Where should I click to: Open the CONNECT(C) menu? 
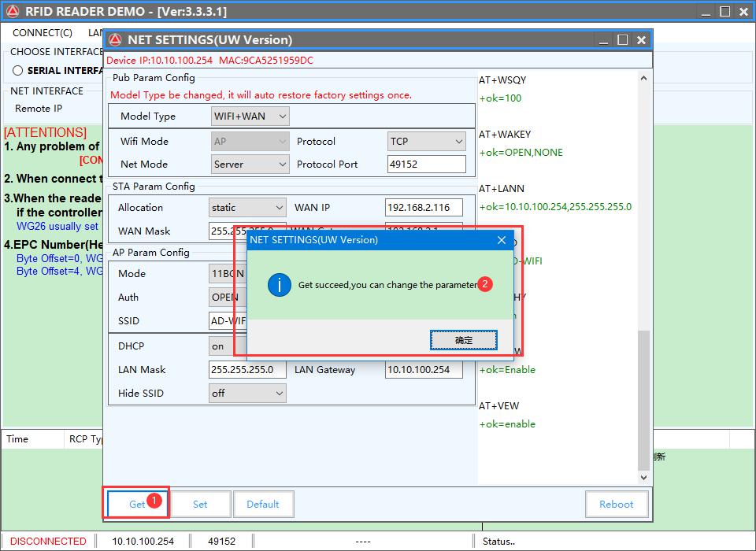(x=43, y=33)
